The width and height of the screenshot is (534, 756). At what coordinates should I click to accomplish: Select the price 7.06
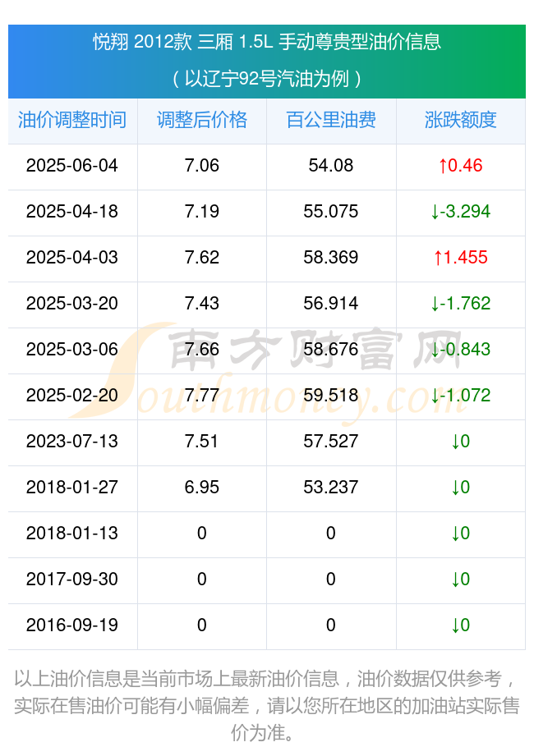click(201, 165)
